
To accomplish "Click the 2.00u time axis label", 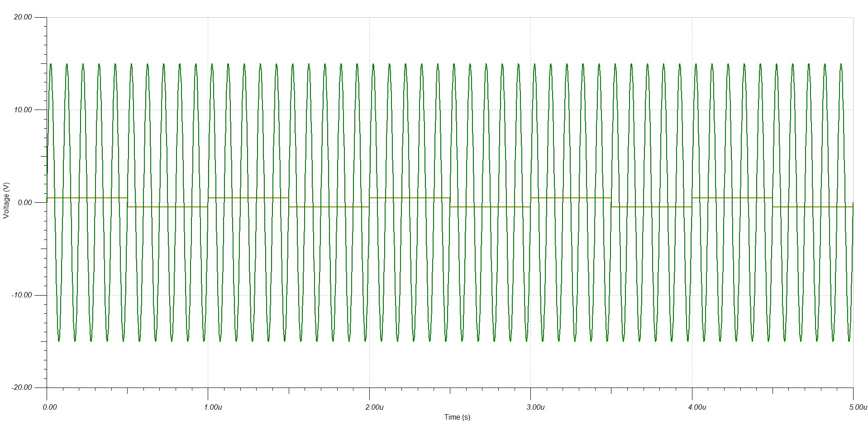I will (374, 407).
